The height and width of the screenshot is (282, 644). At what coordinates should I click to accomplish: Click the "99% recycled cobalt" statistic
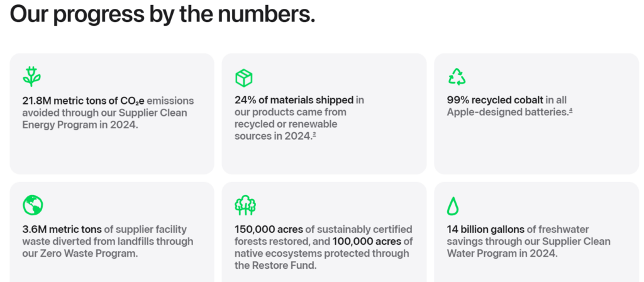(494, 100)
